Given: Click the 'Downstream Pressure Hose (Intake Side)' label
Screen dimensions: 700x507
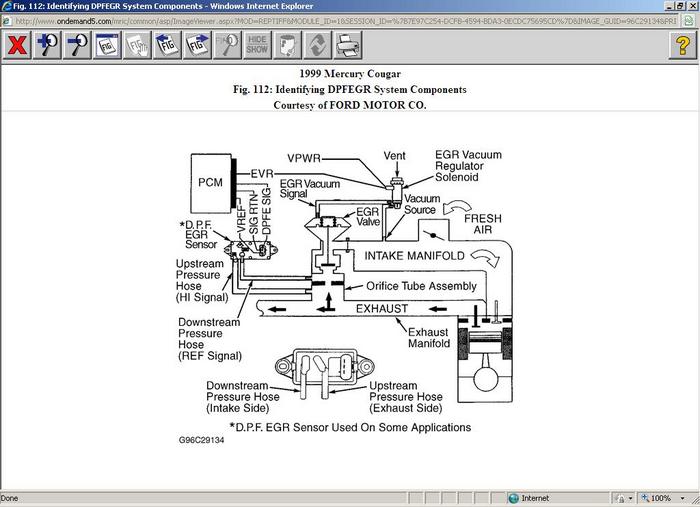Looking at the screenshot, I should [242, 397].
